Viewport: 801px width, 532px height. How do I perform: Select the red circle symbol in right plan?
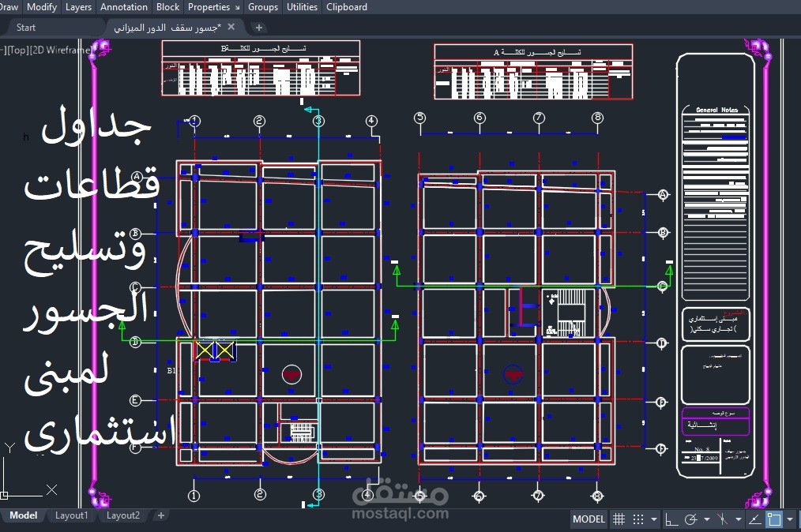tap(513, 375)
